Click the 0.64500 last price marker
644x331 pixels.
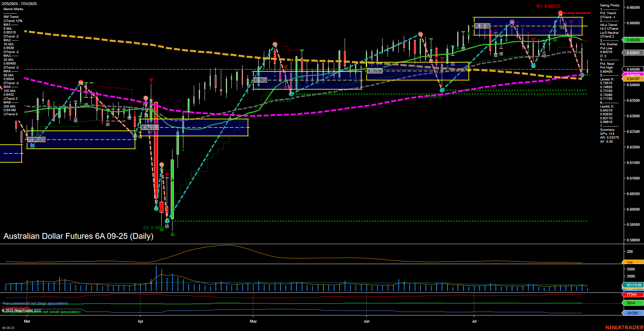pyautogui.click(x=633, y=69)
